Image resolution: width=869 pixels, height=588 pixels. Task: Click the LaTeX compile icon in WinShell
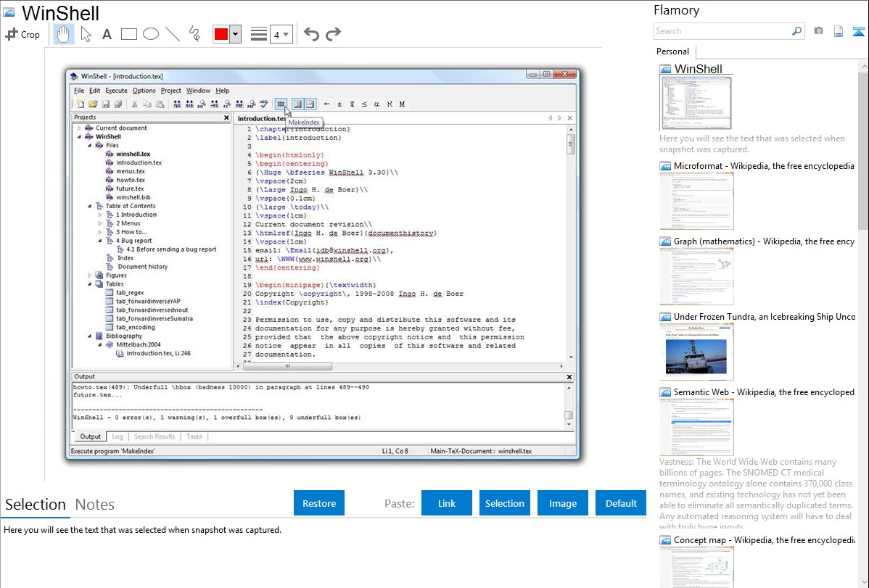click(177, 104)
